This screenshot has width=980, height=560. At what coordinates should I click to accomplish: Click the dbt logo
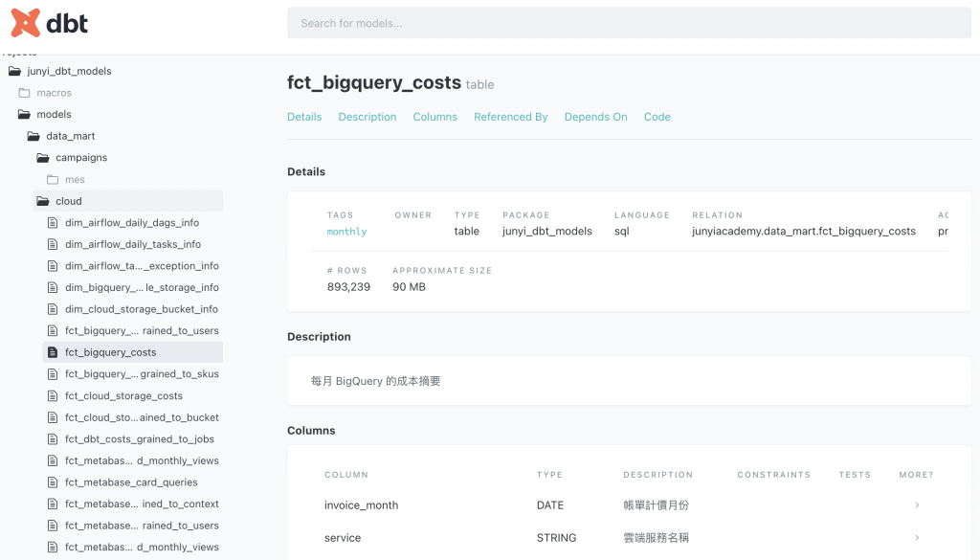click(50, 24)
